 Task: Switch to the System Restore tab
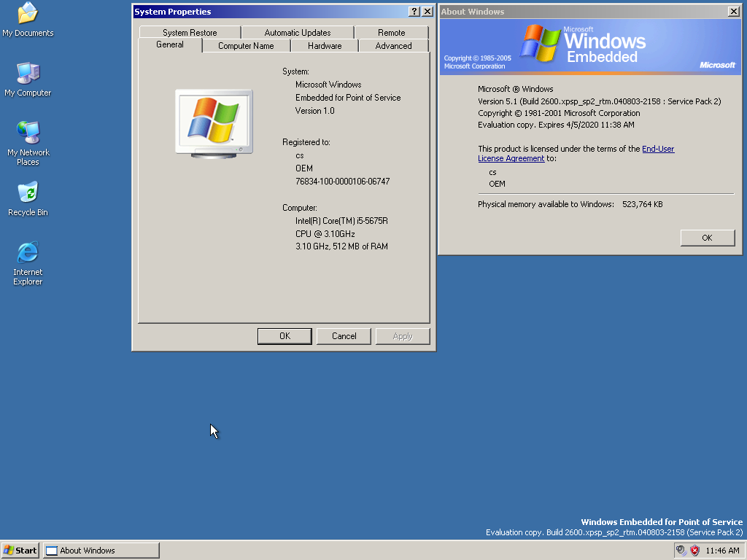pyautogui.click(x=190, y=32)
